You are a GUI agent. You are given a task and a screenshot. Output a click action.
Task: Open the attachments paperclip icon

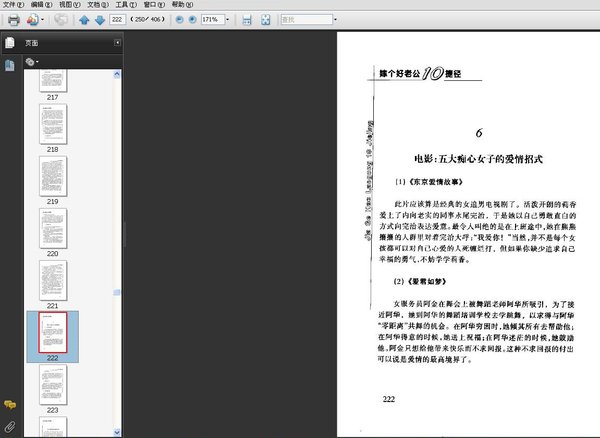[10, 427]
